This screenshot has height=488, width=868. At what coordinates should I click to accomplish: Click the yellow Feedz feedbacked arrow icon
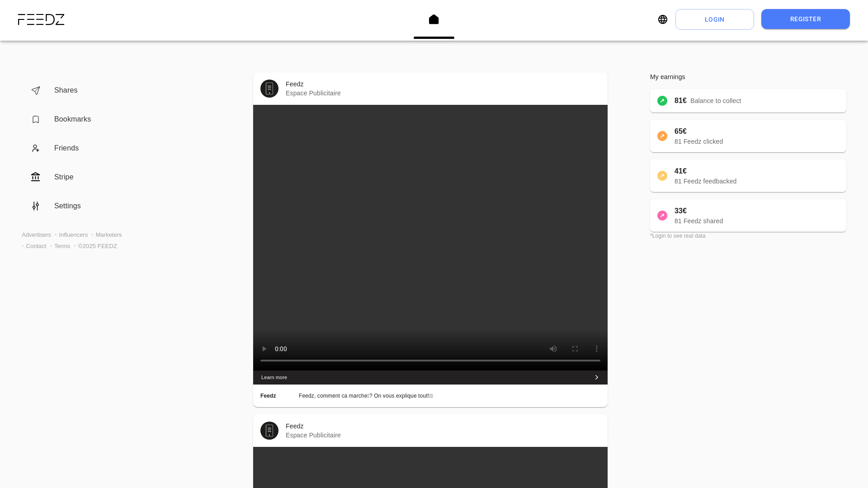tap(662, 176)
